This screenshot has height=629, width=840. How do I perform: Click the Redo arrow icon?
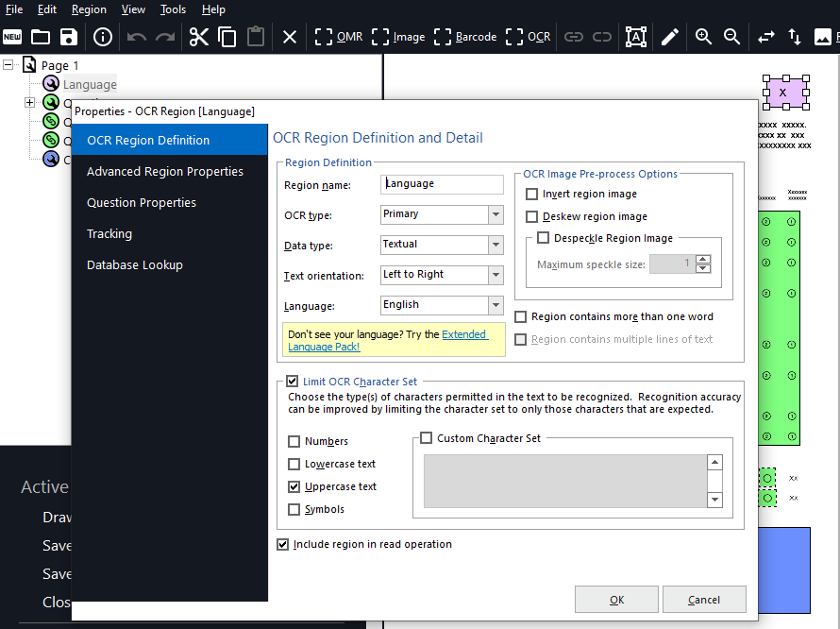(165, 37)
